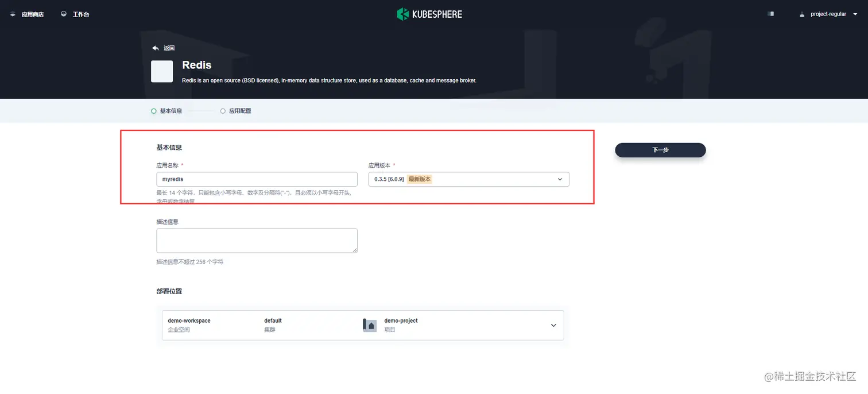Click the 部署位置 section heading
Image resolution: width=868 pixels, height=394 pixels.
[x=169, y=291]
